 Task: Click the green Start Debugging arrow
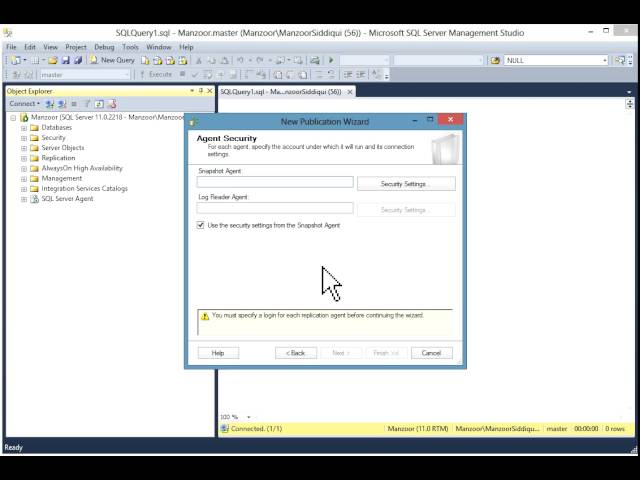click(x=331, y=60)
